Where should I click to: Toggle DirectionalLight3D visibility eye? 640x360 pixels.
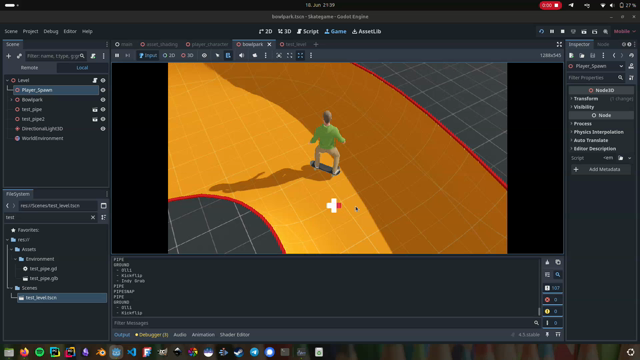[103, 129]
